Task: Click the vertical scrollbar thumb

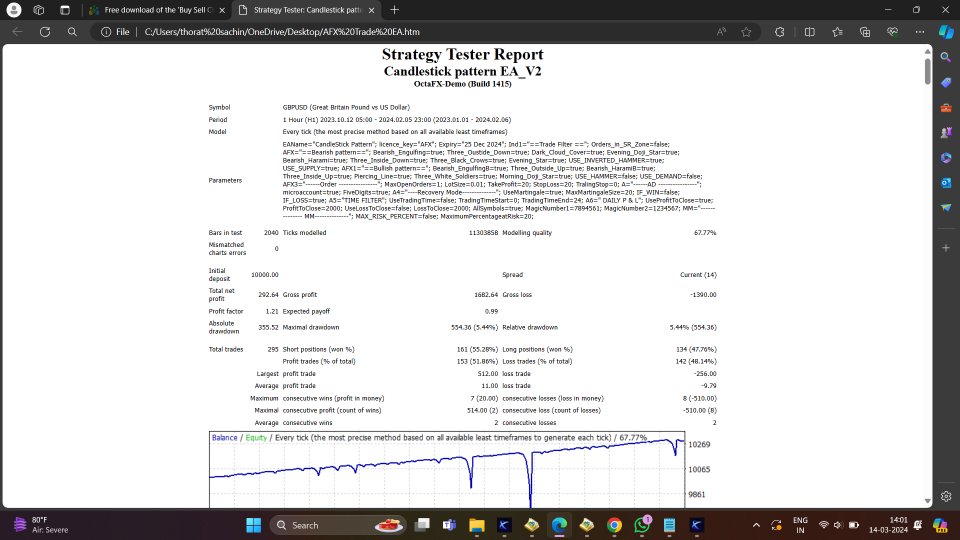Action: [927, 71]
